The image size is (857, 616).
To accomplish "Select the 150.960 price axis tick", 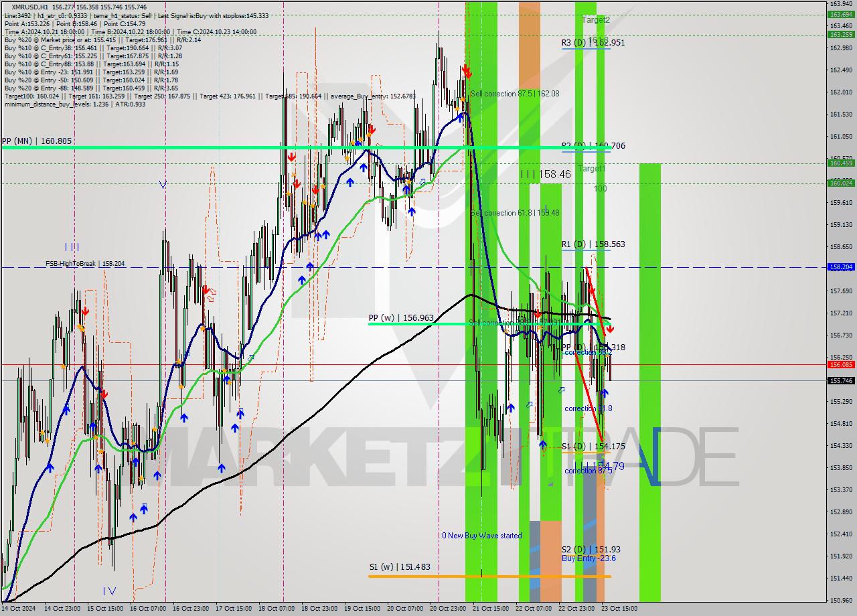I will coord(840,600).
